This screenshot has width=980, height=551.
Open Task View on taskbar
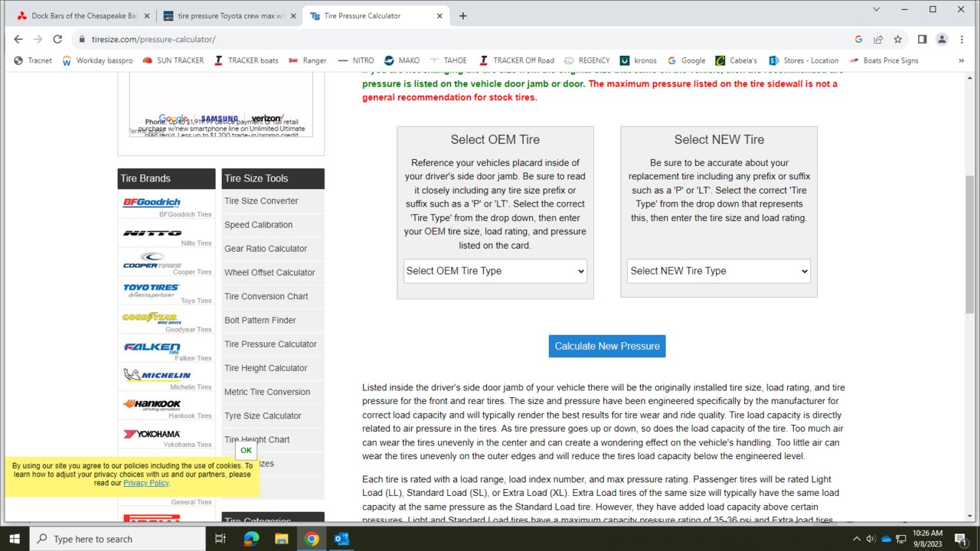[220, 539]
